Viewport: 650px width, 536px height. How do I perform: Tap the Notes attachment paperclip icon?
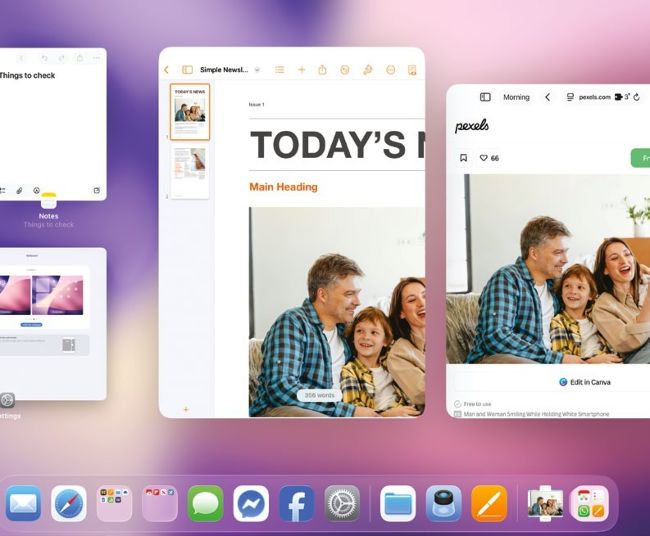click(19, 191)
